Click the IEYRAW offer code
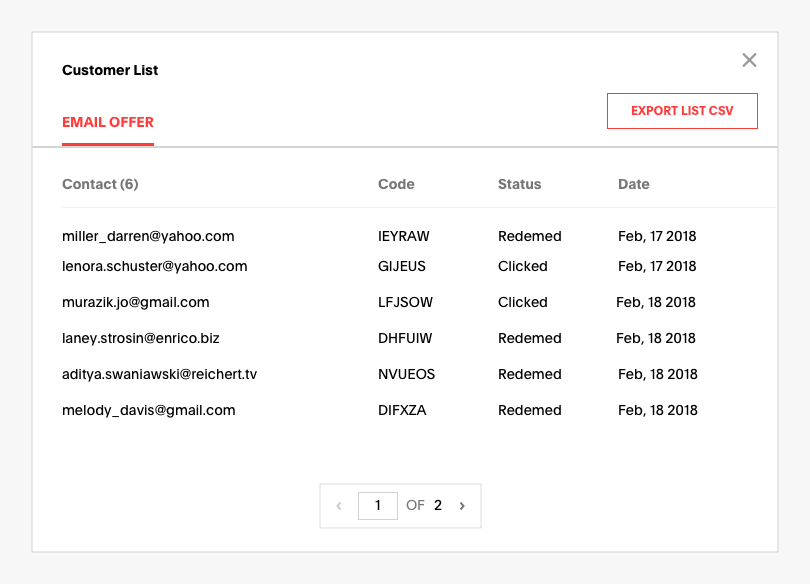810x584 pixels. [x=403, y=236]
